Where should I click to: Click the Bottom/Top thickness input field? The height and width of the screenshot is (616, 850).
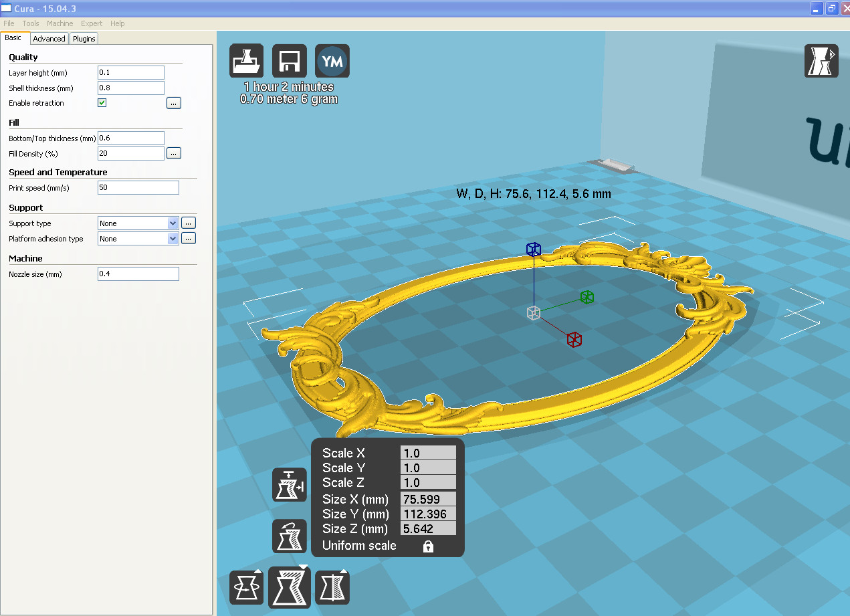(x=131, y=138)
